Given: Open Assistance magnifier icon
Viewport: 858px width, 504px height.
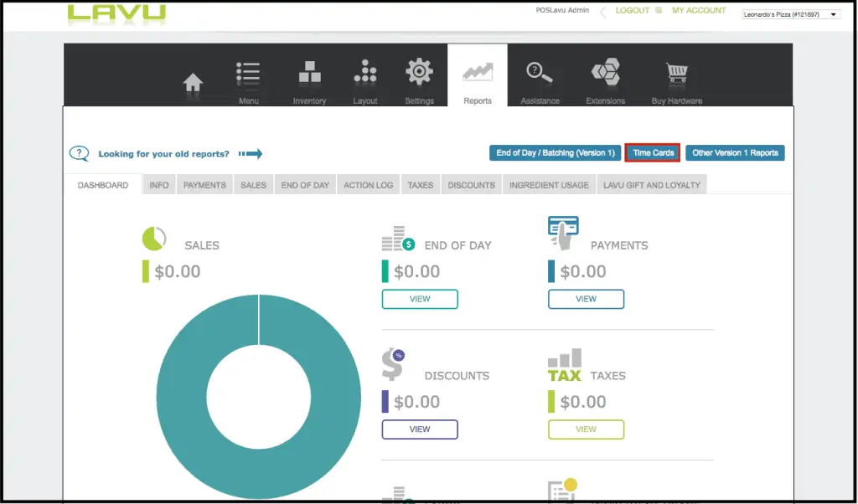Looking at the screenshot, I should point(539,75).
